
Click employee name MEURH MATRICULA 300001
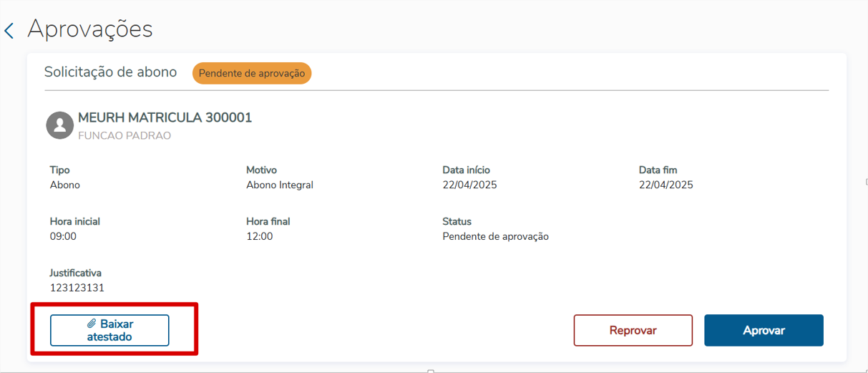pyautogui.click(x=165, y=117)
